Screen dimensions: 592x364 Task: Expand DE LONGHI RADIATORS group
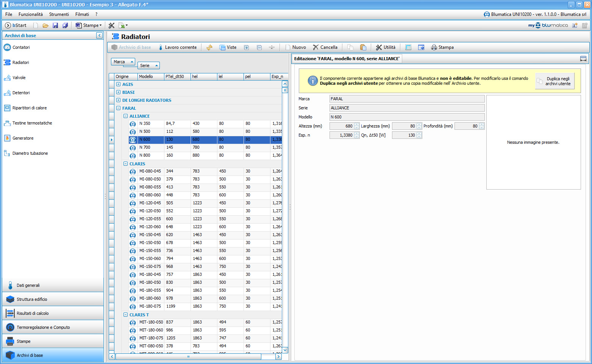119,100
